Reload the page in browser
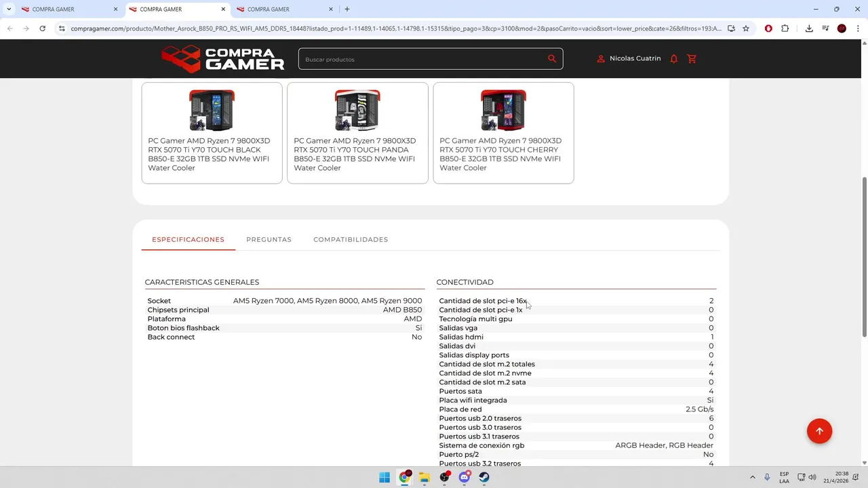Image resolution: width=868 pixels, height=488 pixels. pyautogui.click(x=42, y=28)
